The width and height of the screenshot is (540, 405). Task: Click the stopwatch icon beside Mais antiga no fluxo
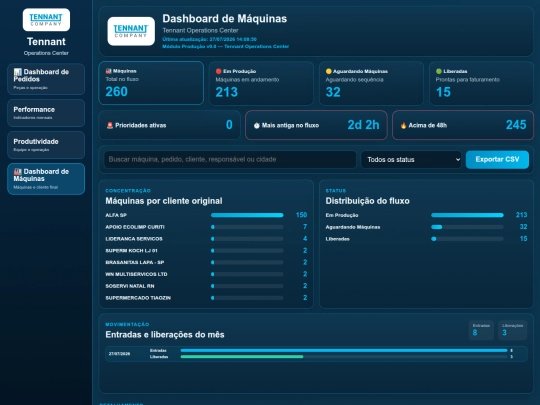(x=257, y=125)
